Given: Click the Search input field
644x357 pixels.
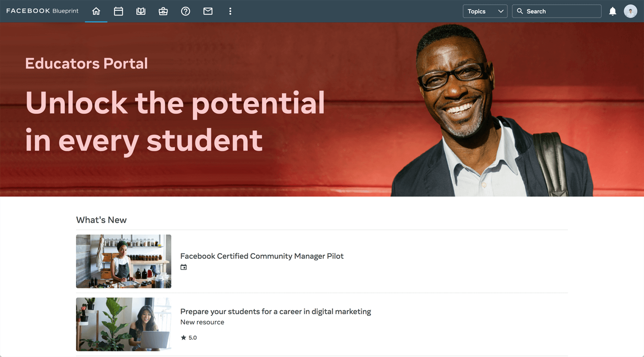Looking at the screenshot, I should tap(557, 11).
